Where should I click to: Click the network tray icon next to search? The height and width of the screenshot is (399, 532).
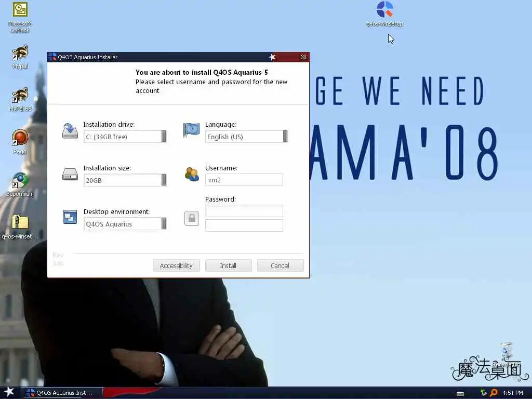tap(484, 393)
